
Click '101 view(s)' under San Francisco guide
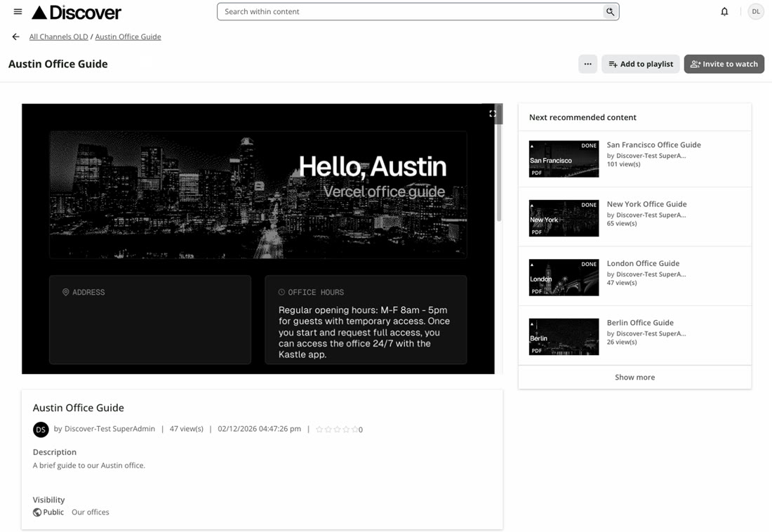[623, 164]
